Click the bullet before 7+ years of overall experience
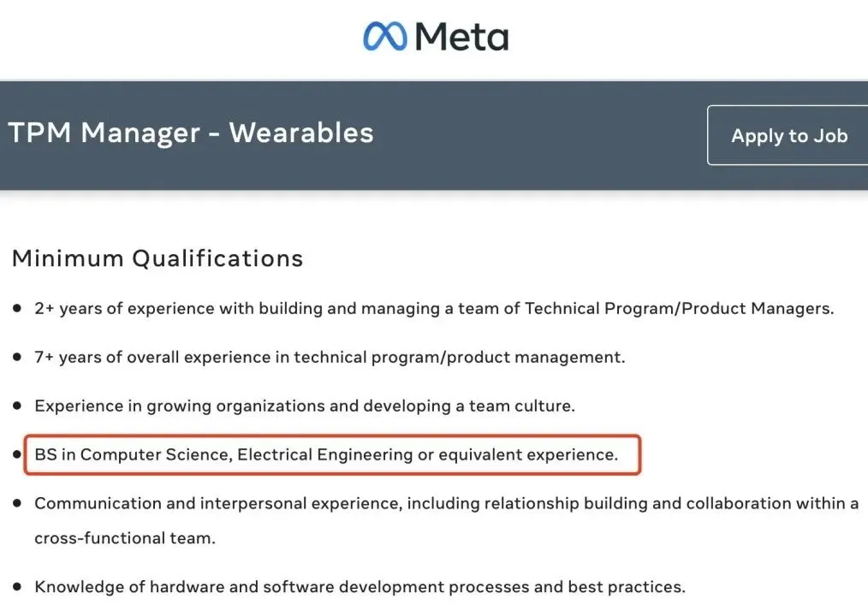 pyautogui.click(x=17, y=357)
